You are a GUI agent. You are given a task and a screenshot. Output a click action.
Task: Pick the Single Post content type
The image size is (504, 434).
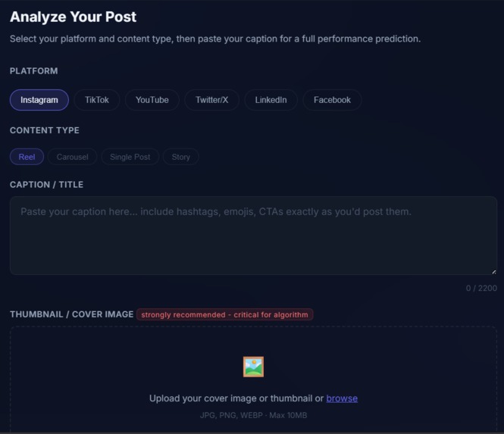[x=130, y=157]
